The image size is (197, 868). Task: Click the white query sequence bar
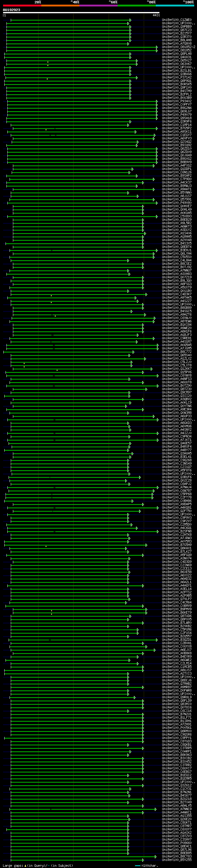pos(81,13)
